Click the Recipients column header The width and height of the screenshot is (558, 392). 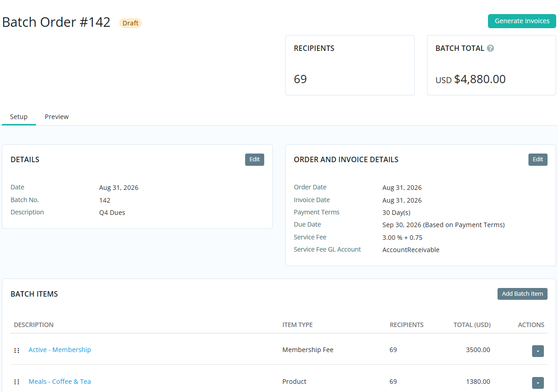[407, 325]
